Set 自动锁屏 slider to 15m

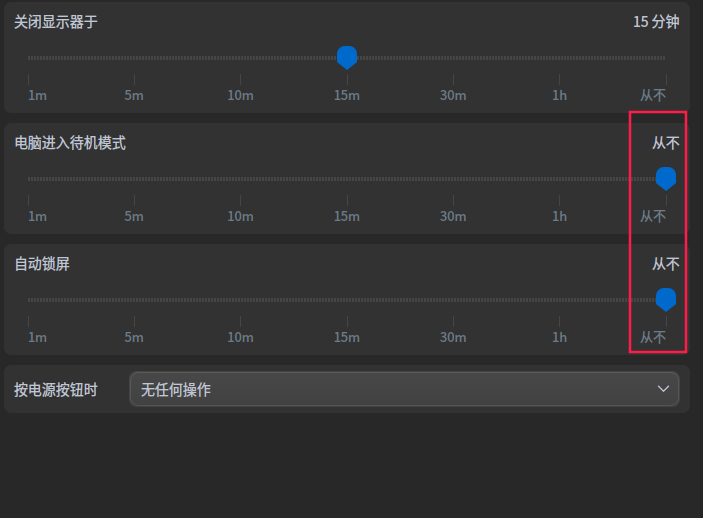[347, 300]
